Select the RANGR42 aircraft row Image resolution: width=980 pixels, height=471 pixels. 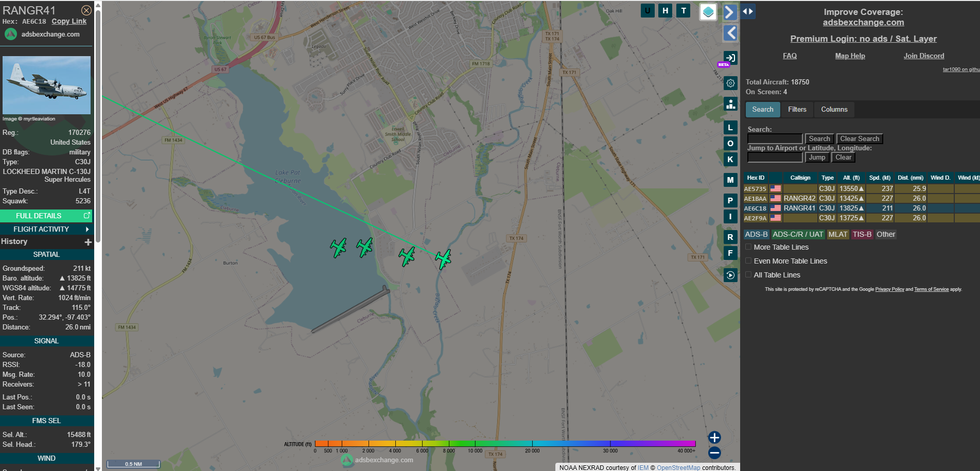pyautogui.click(x=862, y=199)
